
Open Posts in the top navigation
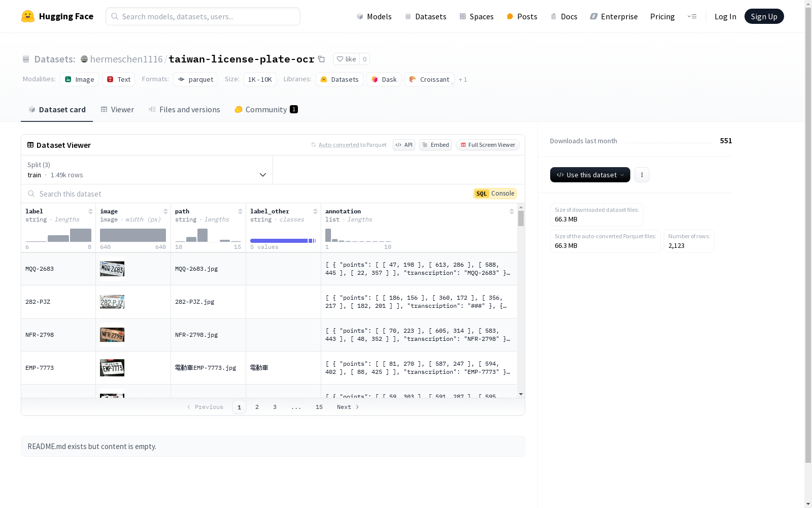[x=522, y=16]
